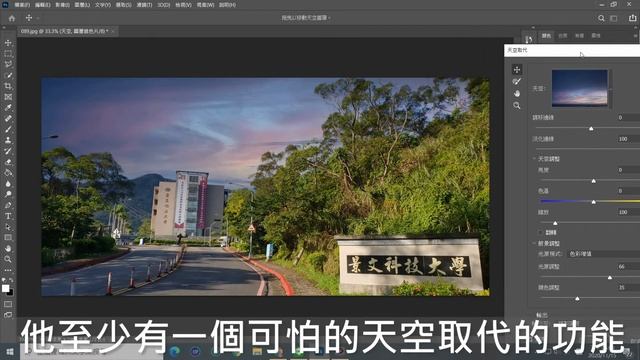Change the screen mode
Screen dimensions: 640x360
[8, 315]
